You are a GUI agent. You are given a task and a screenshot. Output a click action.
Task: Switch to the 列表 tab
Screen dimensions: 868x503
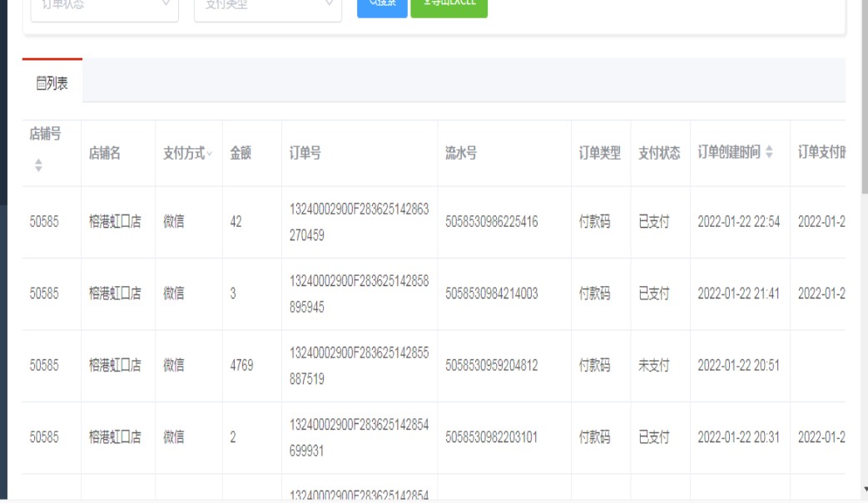coord(52,84)
